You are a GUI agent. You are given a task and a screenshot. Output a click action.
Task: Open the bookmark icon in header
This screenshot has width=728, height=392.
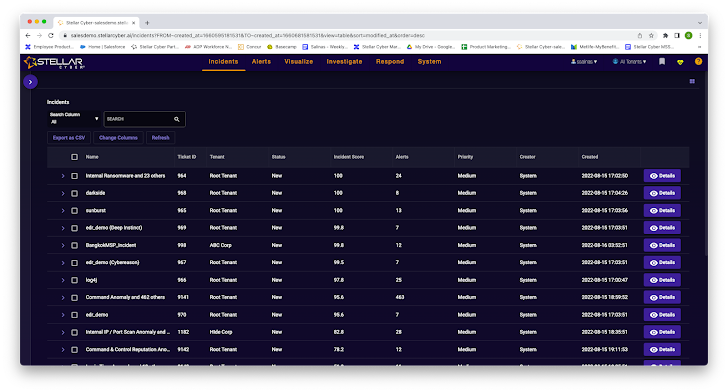point(662,62)
